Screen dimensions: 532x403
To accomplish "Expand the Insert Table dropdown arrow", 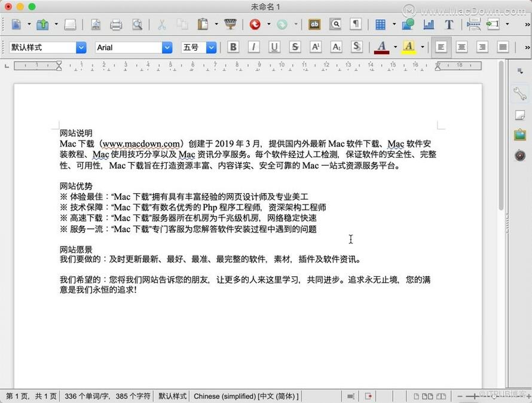I will [394, 24].
